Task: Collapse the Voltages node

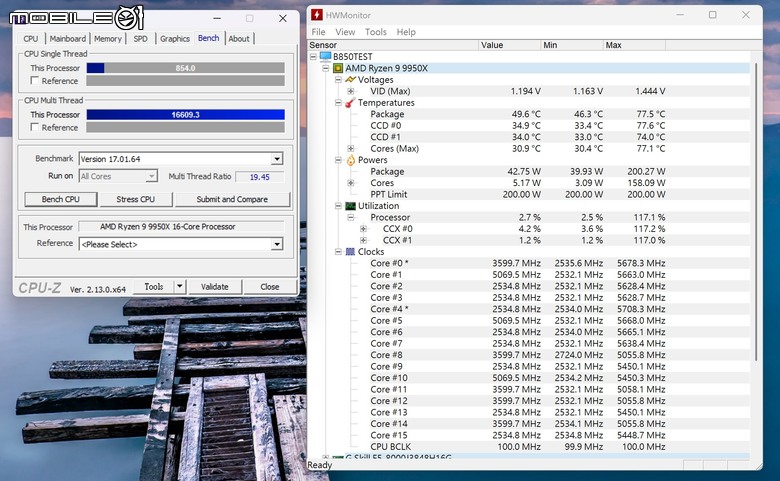Action: click(338, 80)
